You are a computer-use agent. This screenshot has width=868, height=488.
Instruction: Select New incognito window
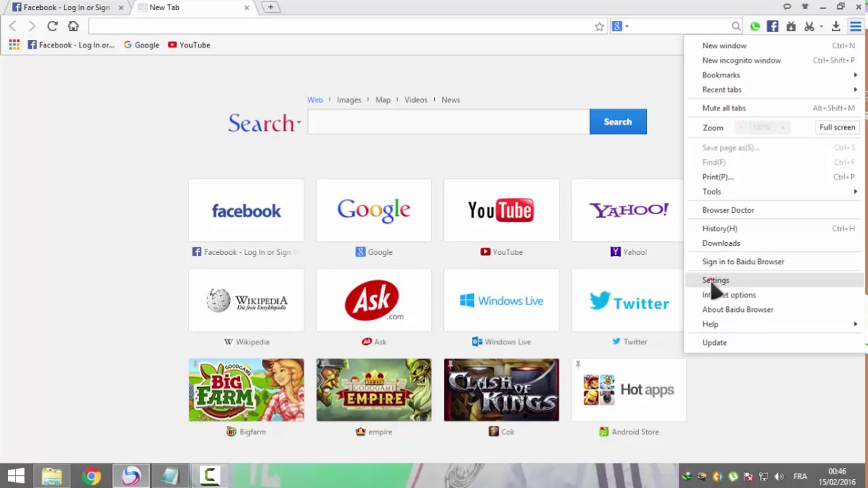(774, 60)
